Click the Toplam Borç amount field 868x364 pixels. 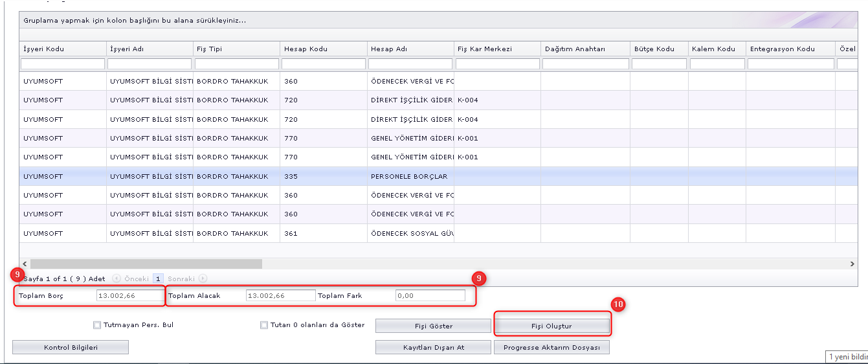point(130,295)
